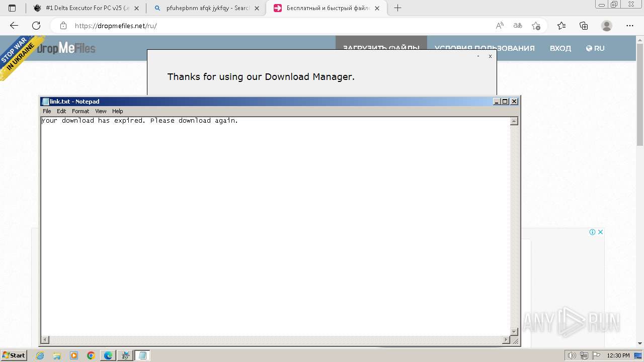
Task: Launch Google Chrome from taskbar
Action: click(x=91, y=355)
